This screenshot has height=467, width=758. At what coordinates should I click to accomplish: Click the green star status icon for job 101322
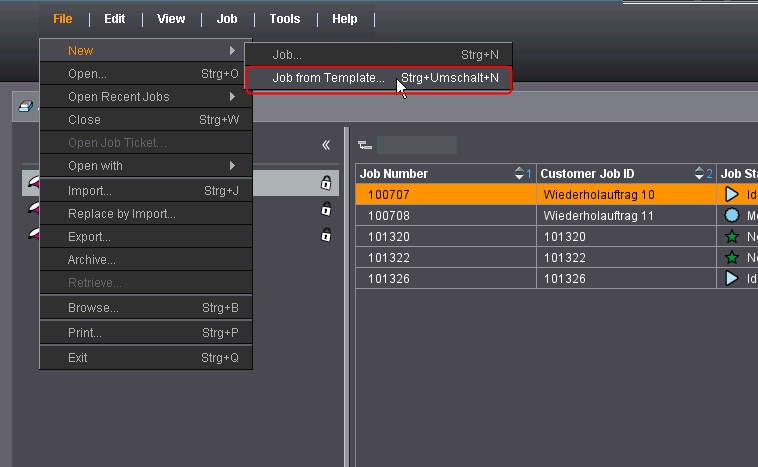click(732, 257)
